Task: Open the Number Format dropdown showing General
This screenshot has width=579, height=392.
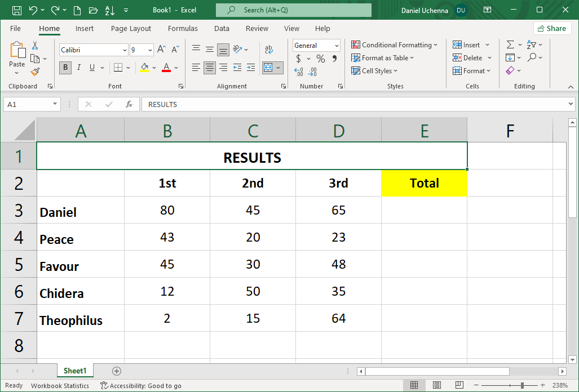Action: point(316,45)
